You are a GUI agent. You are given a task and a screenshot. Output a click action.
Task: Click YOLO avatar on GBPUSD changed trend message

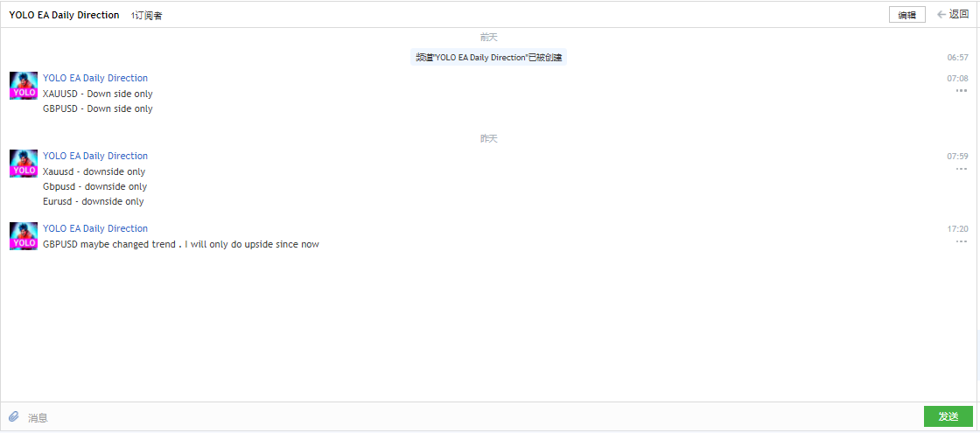point(24,235)
